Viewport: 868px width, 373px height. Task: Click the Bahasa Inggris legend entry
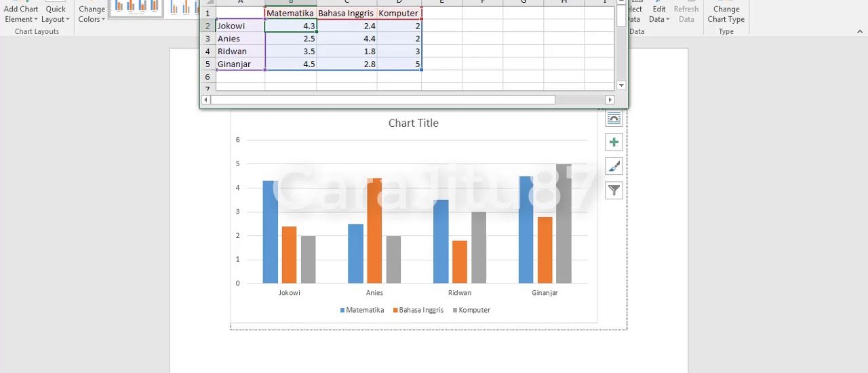pyautogui.click(x=418, y=310)
